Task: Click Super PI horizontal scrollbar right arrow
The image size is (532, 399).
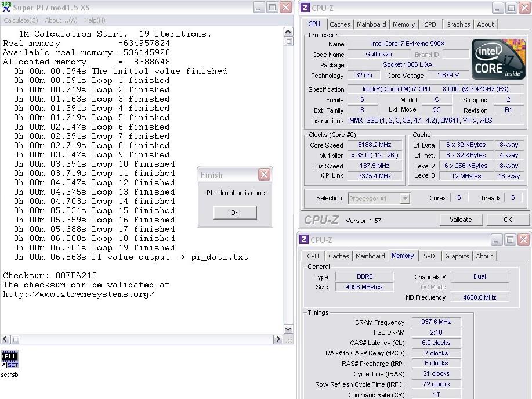Action: tap(278, 339)
